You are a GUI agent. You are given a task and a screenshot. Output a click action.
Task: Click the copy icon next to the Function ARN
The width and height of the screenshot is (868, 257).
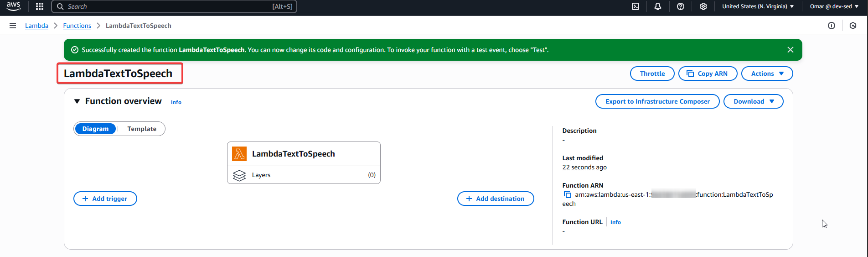coord(568,194)
